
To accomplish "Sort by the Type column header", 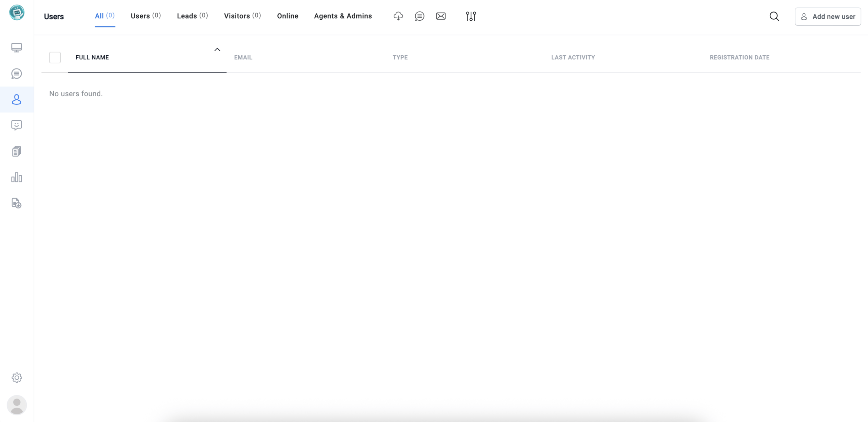I will pyautogui.click(x=400, y=57).
